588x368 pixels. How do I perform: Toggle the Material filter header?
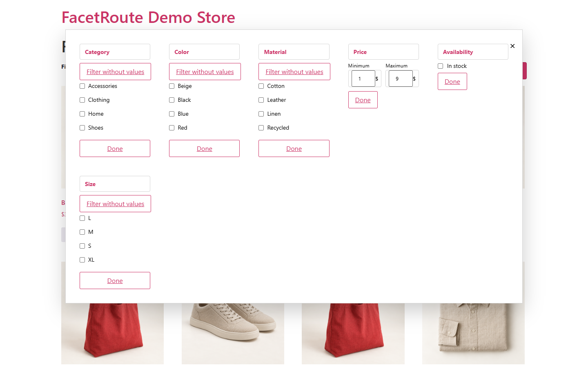(294, 52)
